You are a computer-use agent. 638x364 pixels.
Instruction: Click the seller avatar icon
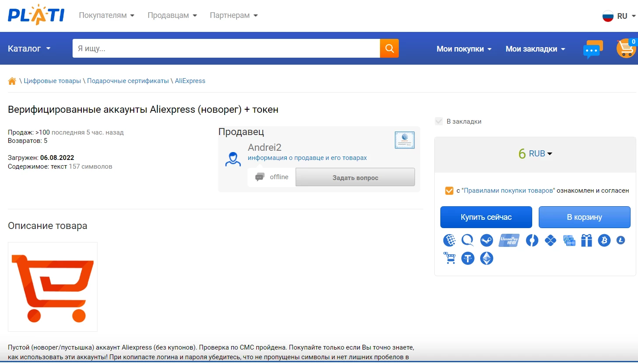point(233,159)
